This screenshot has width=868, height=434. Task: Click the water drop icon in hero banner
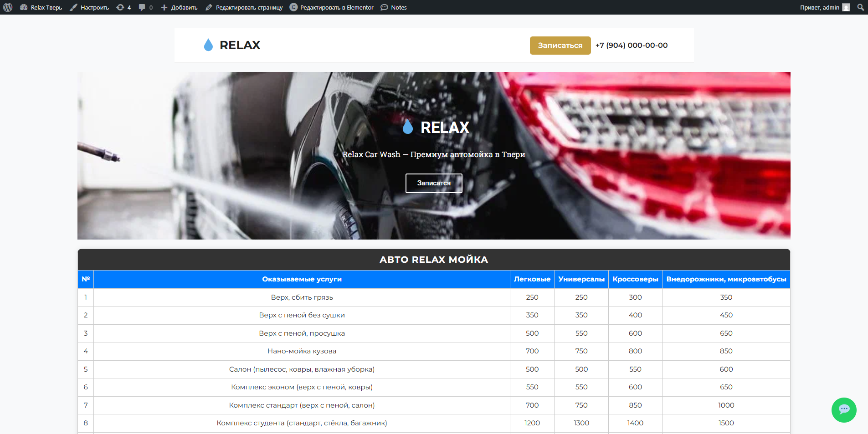pos(408,127)
